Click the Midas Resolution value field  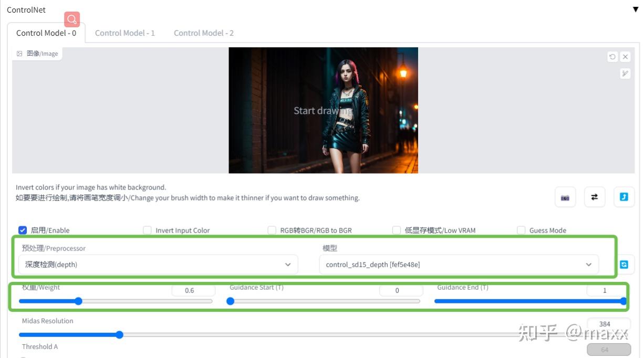609,324
